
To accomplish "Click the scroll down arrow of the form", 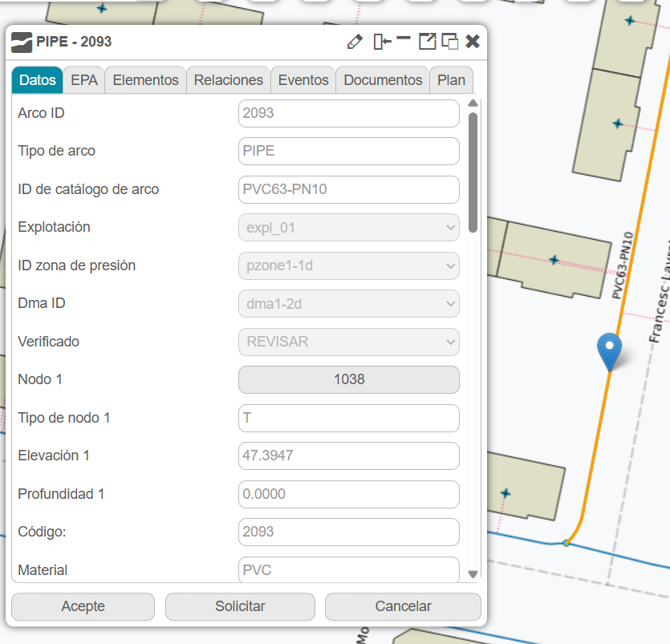I will coord(473,573).
